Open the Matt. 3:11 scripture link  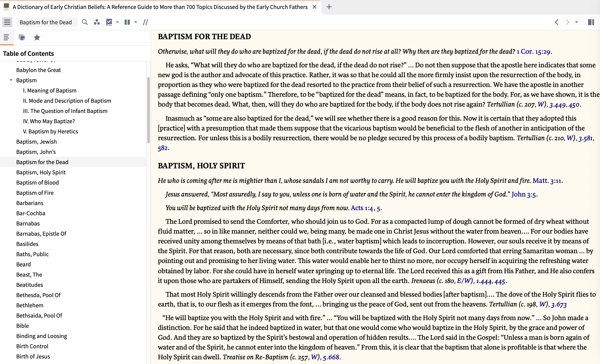(x=547, y=181)
